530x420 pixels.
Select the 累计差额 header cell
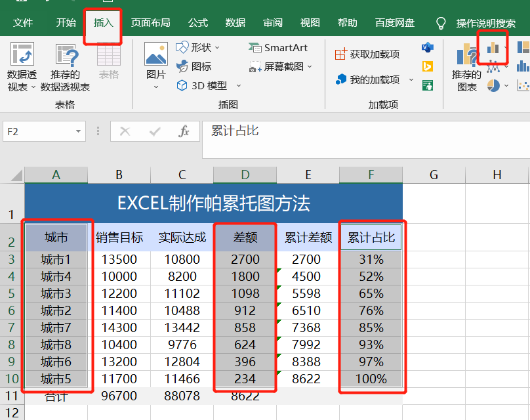coord(308,237)
